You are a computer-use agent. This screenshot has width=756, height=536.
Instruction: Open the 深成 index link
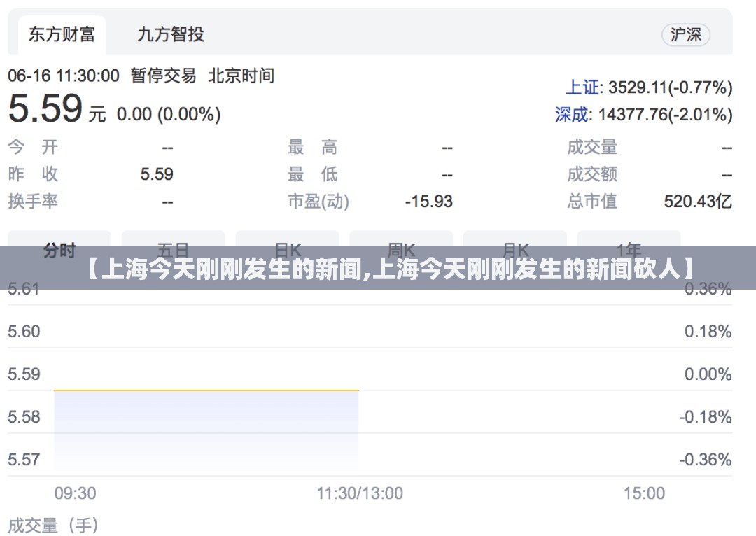[573, 114]
